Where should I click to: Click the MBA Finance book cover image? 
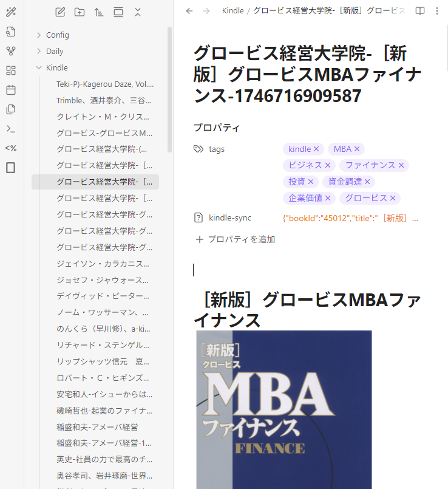tap(283, 409)
